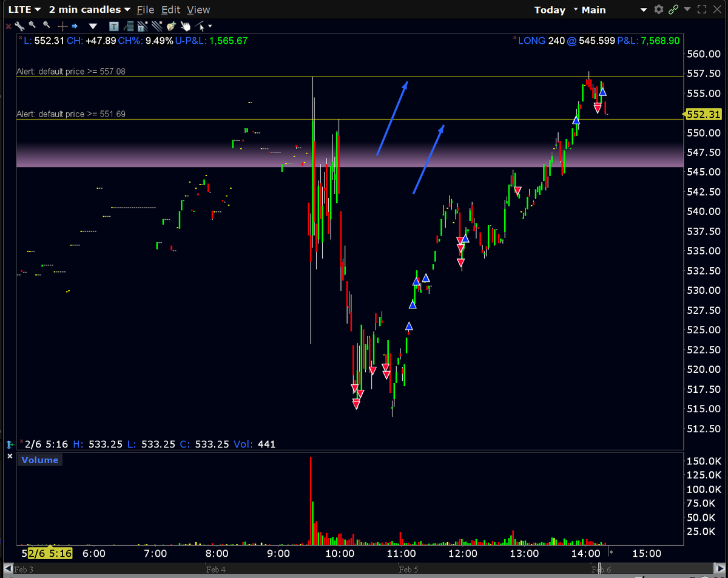Screen dimensions: 728x578
Task: Close the 2/6 5:16 OHLC strip
Action: coord(22,441)
